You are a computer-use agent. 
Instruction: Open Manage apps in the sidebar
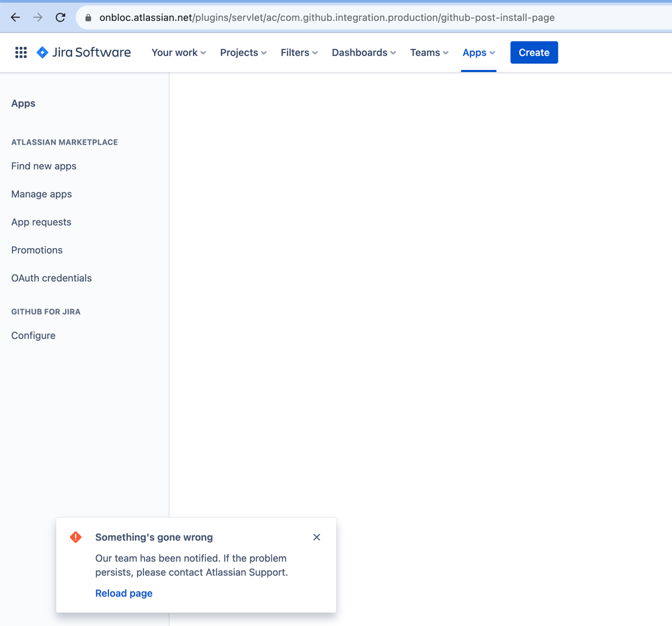tap(42, 194)
